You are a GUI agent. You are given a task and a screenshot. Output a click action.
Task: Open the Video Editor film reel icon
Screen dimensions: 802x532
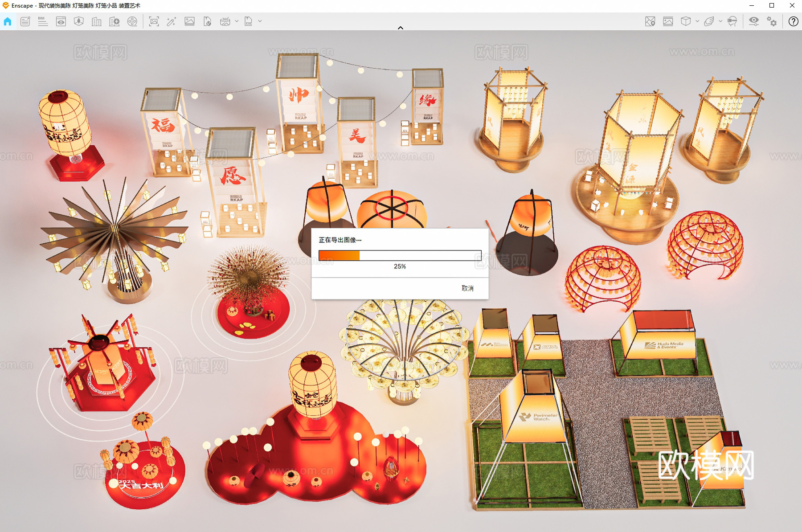coord(132,21)
